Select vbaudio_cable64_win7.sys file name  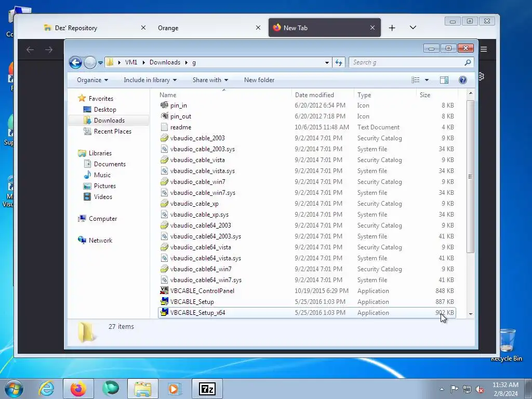(x=206, y=280)
